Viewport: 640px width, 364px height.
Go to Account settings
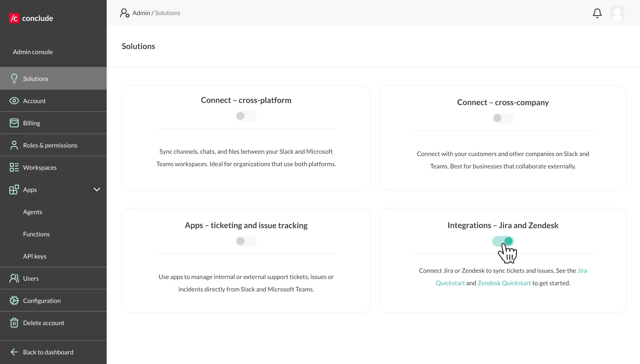pos(53,101)
